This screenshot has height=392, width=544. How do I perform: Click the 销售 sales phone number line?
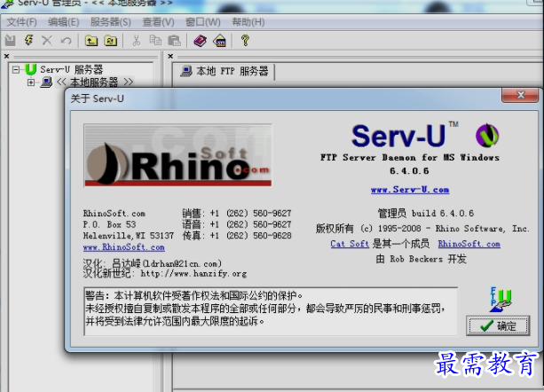point(237,213)
